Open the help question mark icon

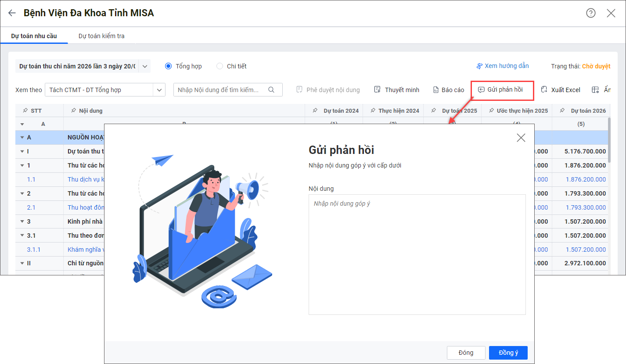point(591,13)
